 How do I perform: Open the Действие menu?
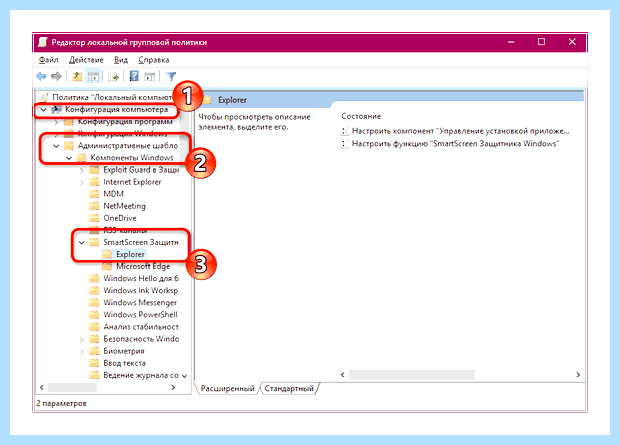pyautogui.click(x=86, y=60)
